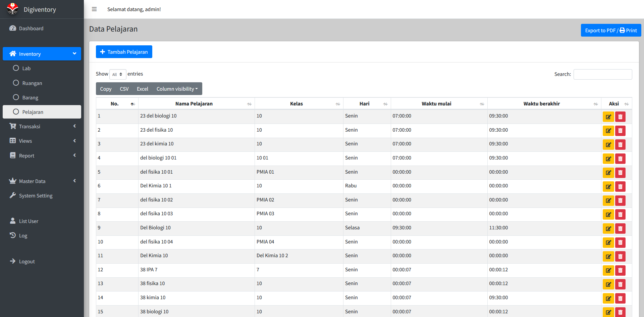Select Barang in Inventory submenu

click(30, 98)
